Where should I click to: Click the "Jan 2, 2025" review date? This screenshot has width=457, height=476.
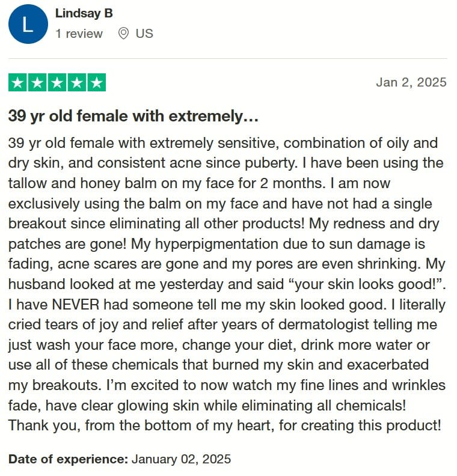(411, 82)
